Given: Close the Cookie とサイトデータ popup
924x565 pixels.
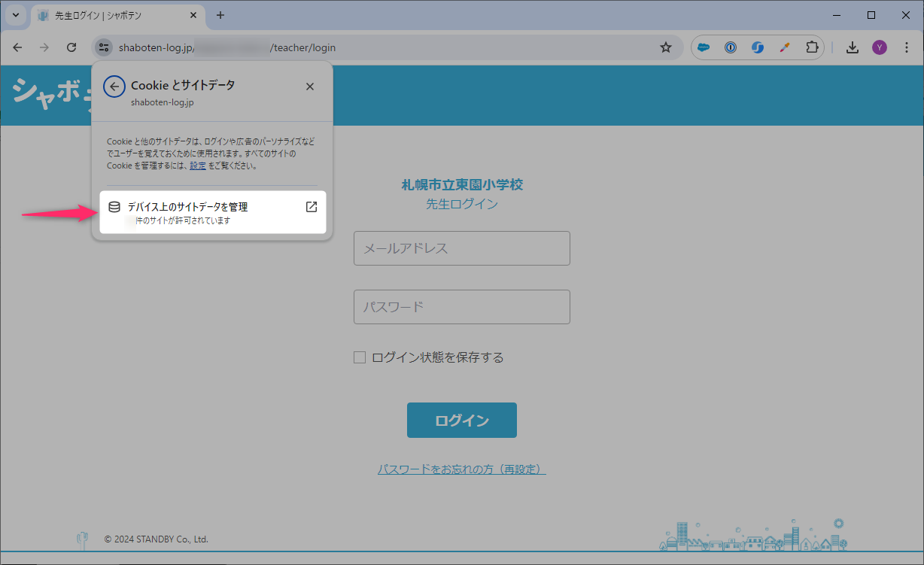Looking at the screenshot, I should click(310, 87).
